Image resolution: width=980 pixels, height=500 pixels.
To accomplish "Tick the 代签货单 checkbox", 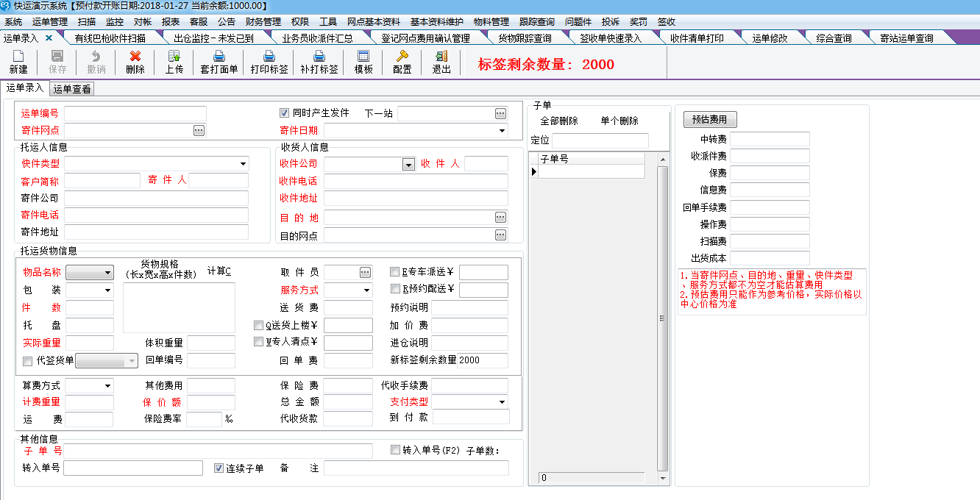I will pos(28,361).
